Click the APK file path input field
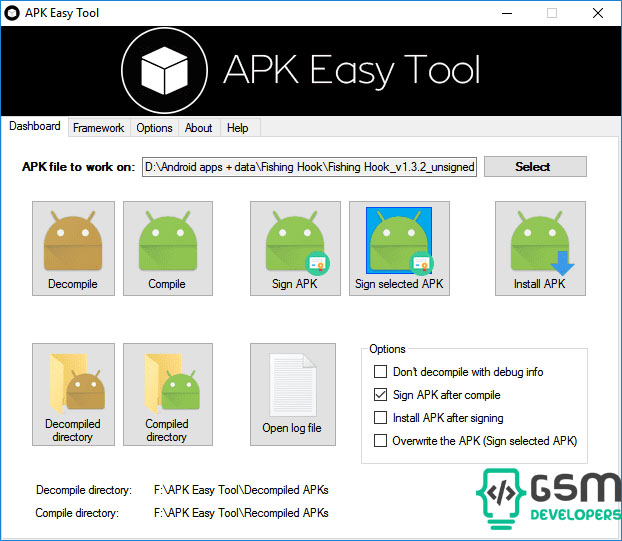The image size is (622, 541). (309, 167)
